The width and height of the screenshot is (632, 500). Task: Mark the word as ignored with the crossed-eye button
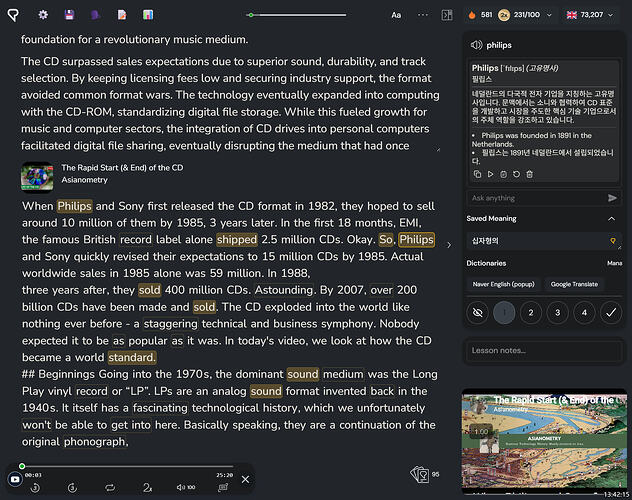[478, 312]
